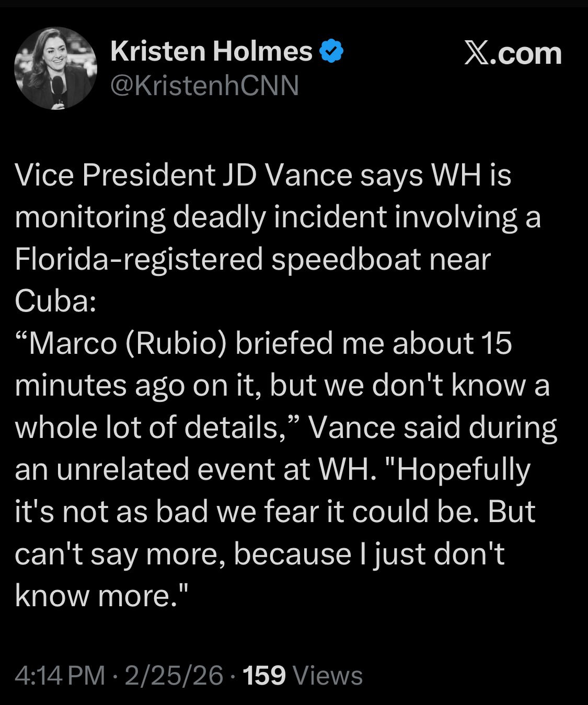The height and width of the screenshot is (705, 588).
Task: Click the blue verified checkmark badge
Action: 331,51
